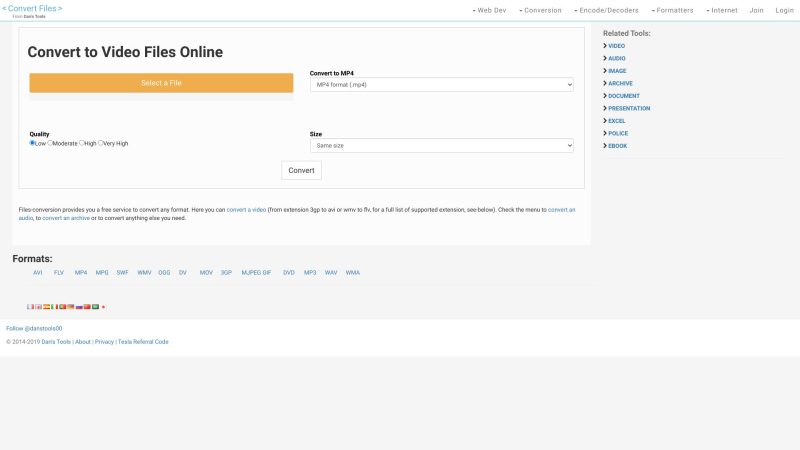Select the Italian flag language icon
Screen dimensions: 800x450
point(54,307)
